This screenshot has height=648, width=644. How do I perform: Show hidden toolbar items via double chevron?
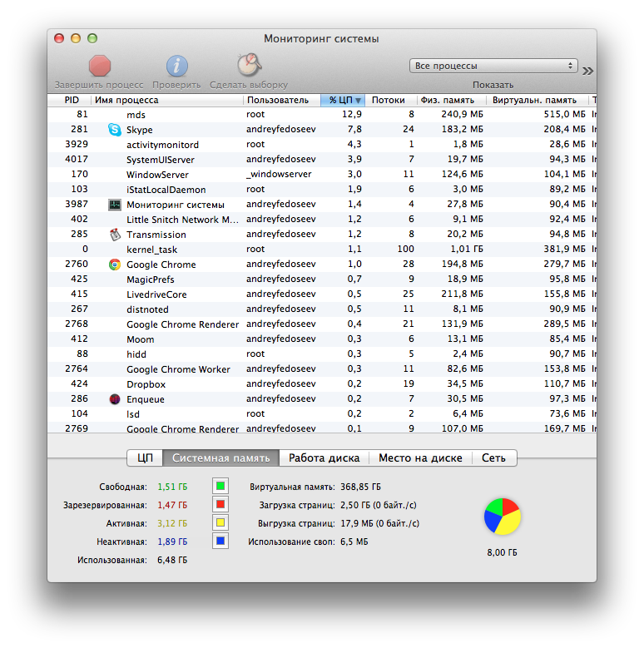tap(587, 71)
